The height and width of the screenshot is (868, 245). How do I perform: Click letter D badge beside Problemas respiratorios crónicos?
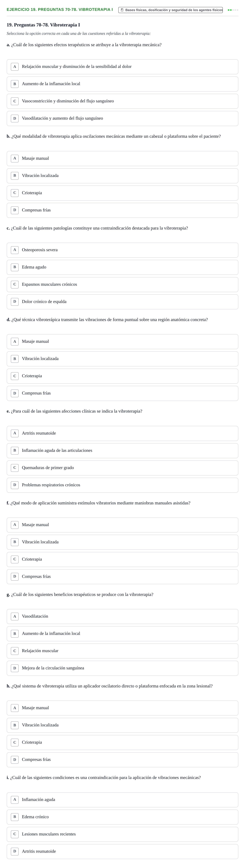coord(14,485)
